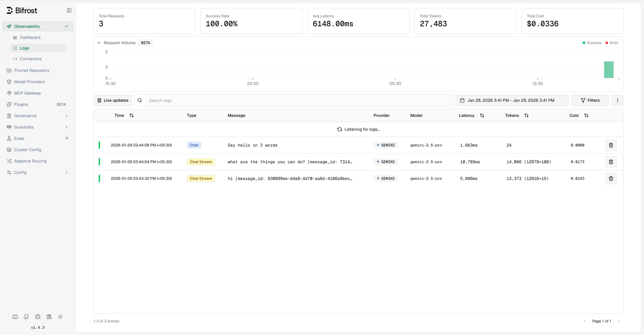
Task: Pause Live updates
Action: (113, 100)
